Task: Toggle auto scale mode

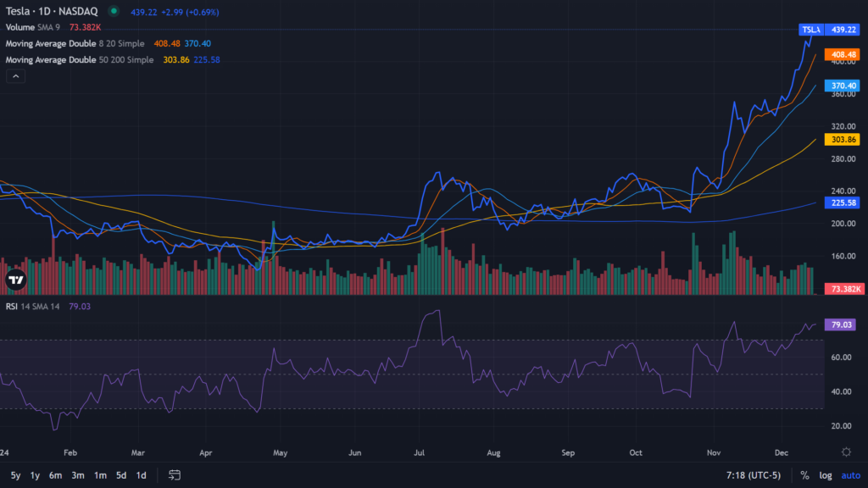Action: (849, 475)
